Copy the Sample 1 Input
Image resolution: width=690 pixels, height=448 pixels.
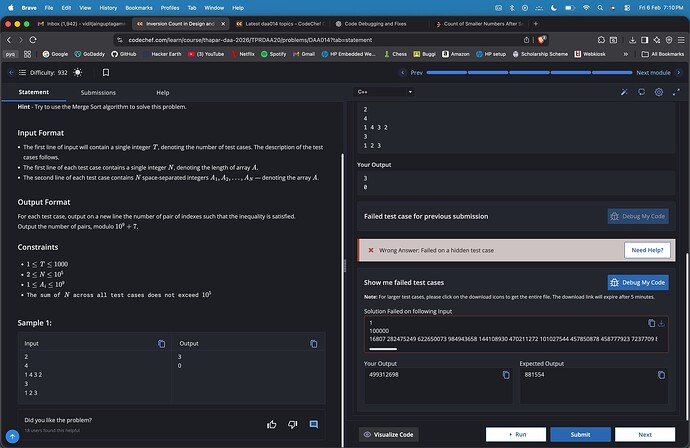(161, 344)
